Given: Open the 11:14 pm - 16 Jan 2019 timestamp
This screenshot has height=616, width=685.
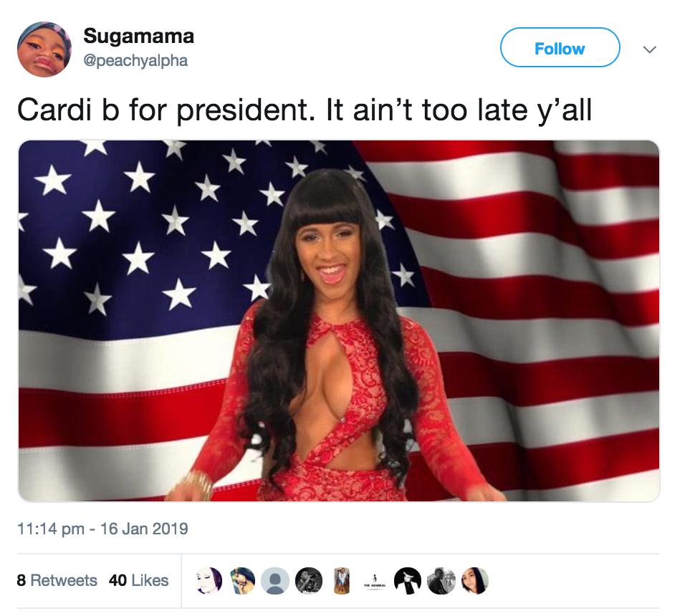Looking at the screenshot, I should [x=102, y=529].
